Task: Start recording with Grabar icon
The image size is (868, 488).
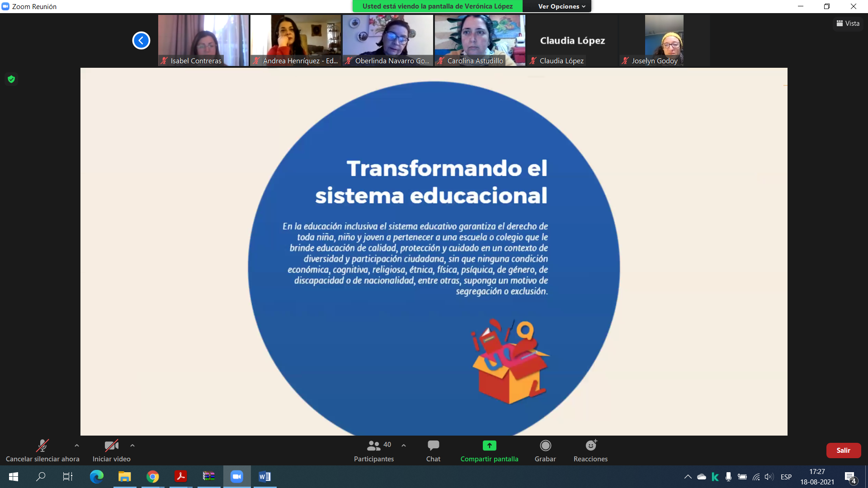Action: point(545,446)
